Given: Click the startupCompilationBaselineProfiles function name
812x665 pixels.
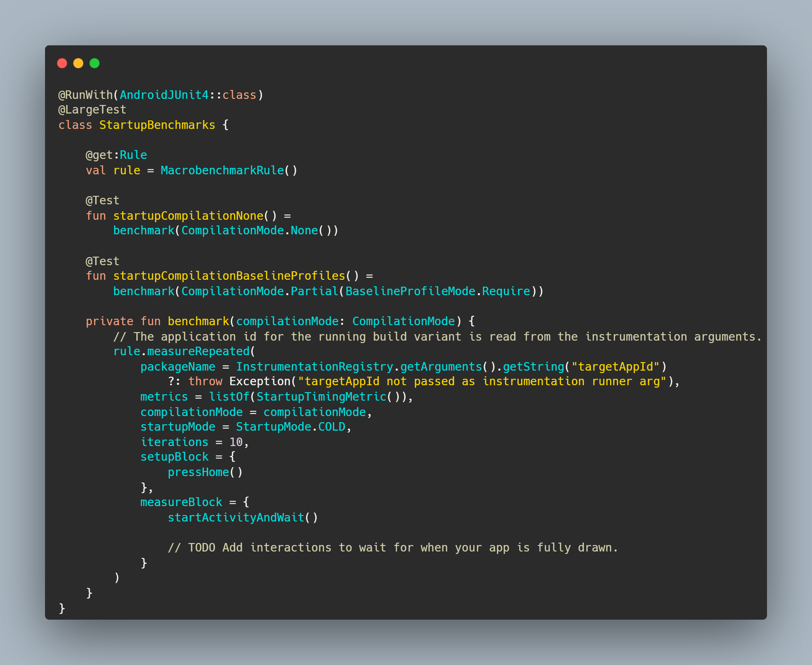Looking at the screenshot, I should [229, 276].
